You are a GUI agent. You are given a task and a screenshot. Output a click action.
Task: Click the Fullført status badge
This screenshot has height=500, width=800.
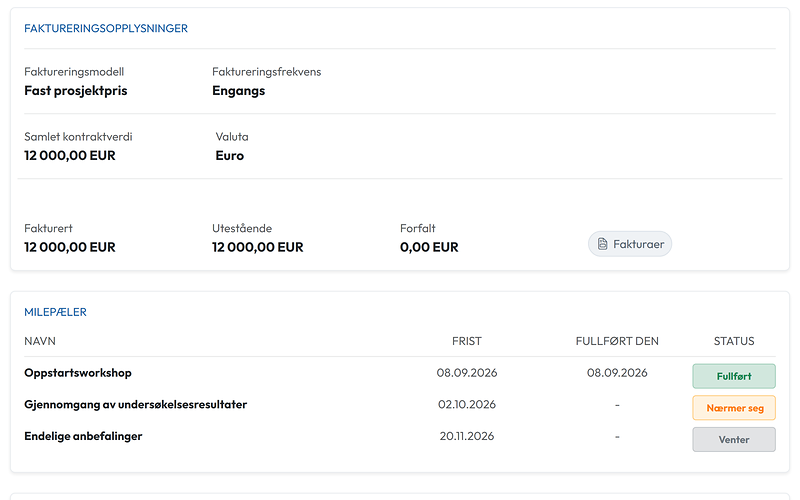[734, 376]
